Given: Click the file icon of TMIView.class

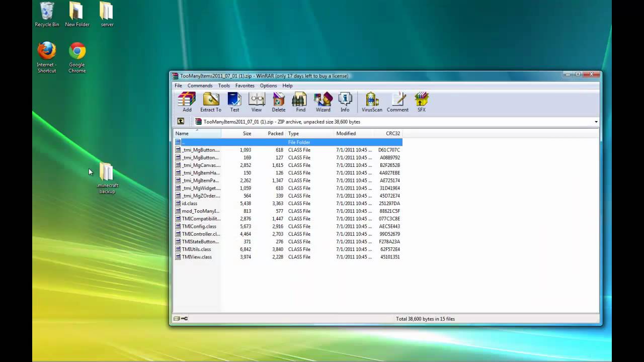Looking at the screenshot, I should pos(178,257).
